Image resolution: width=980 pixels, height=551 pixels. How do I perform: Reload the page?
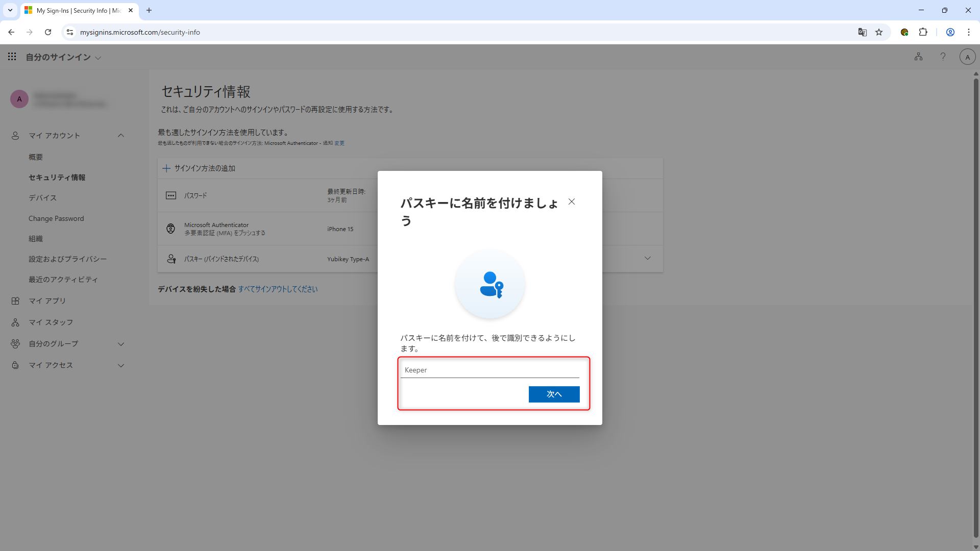click(48, 32)
